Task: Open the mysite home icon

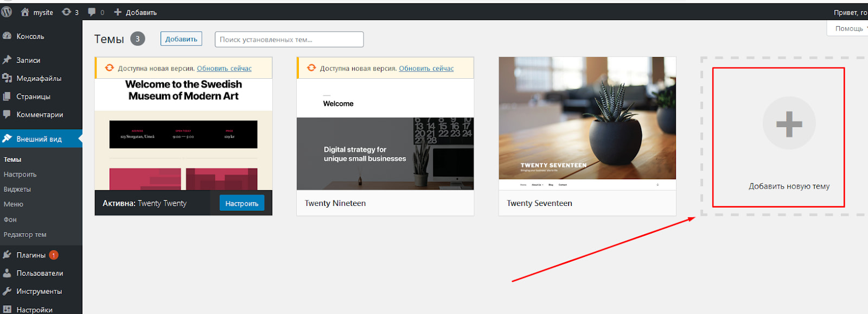Action: (x=25, y=12)
